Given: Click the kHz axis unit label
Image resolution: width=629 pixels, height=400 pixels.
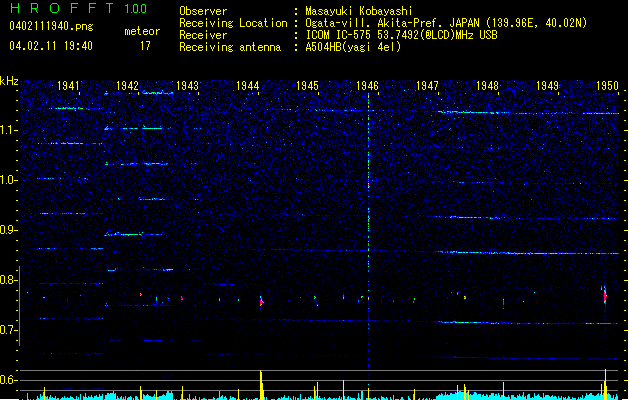Looking at the screenshot, I should coord(9,81).
